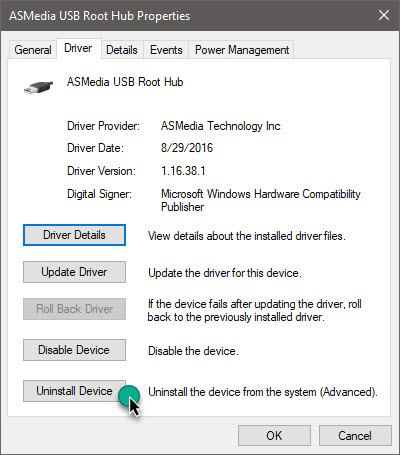
Task: Close the Properties window with X
Action: click(x=384, y=15)
